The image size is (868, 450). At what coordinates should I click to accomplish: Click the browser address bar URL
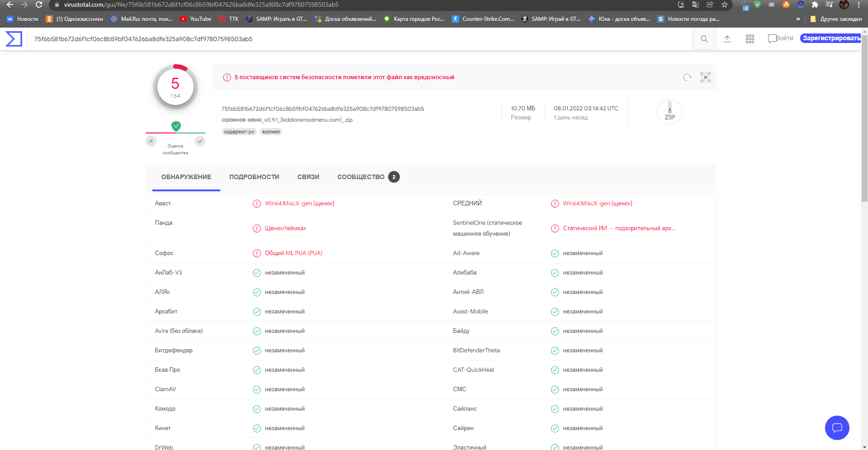click(201, 5)
